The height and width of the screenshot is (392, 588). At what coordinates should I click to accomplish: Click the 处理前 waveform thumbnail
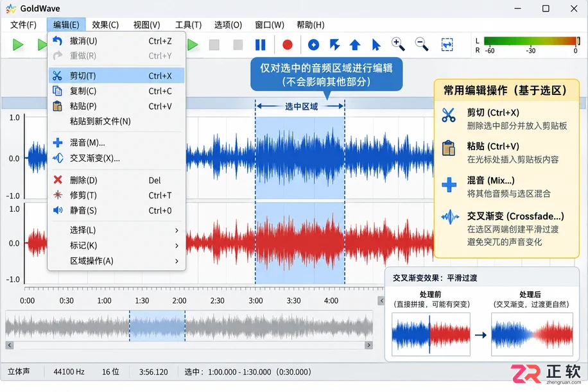(x=431, y=334)
